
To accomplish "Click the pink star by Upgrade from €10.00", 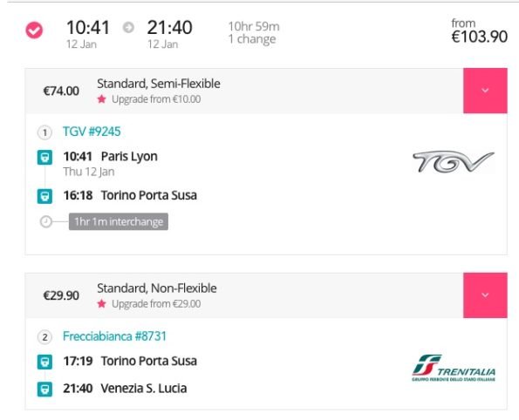I will [x=101, y=98].
